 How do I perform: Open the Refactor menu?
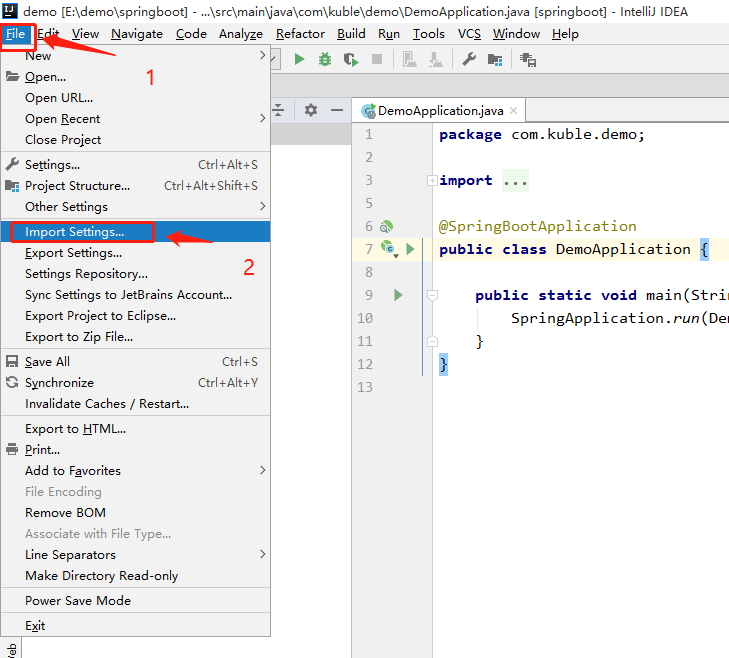(x=300, y=34)
